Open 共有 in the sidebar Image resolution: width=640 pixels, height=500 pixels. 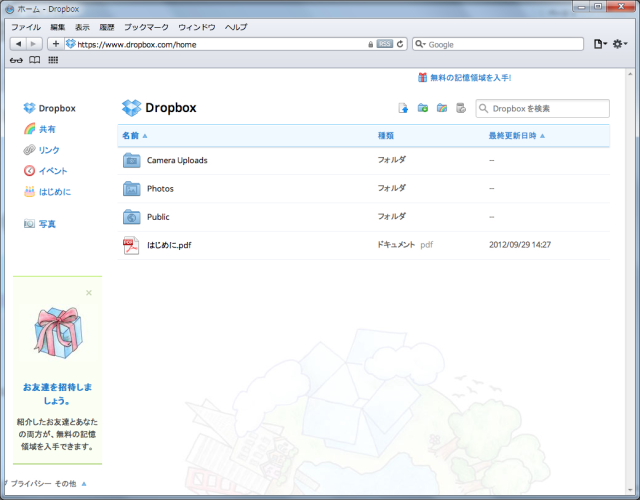pyautogui.click(x=39, y=129)
